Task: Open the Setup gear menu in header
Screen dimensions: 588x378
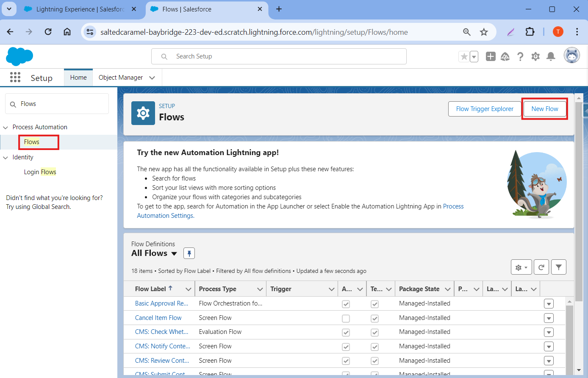Action: click(x=535, y=56)
